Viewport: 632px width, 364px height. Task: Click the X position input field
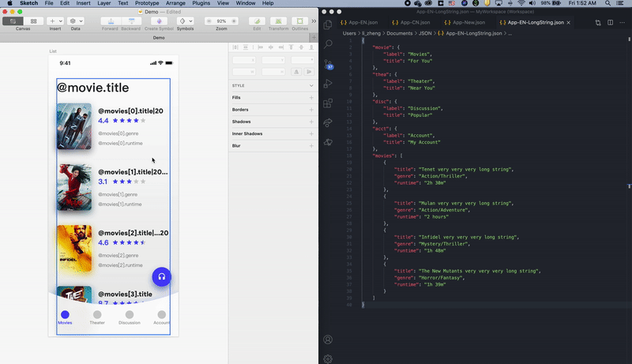click(244, 60)
